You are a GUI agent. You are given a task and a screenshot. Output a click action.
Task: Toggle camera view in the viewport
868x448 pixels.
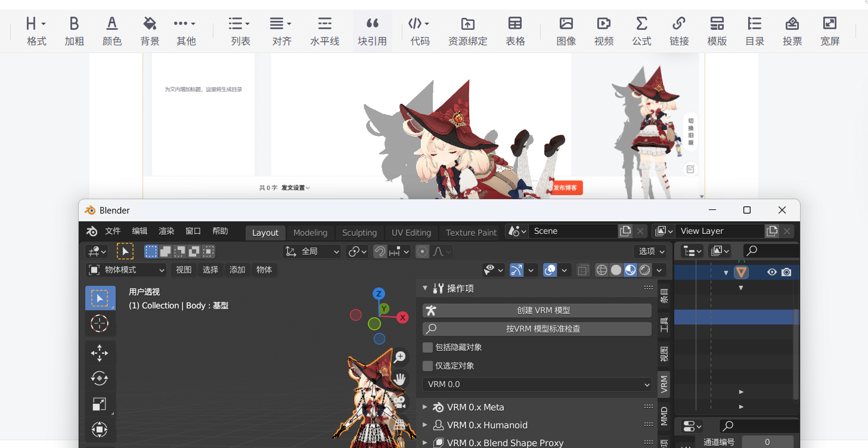399,401
